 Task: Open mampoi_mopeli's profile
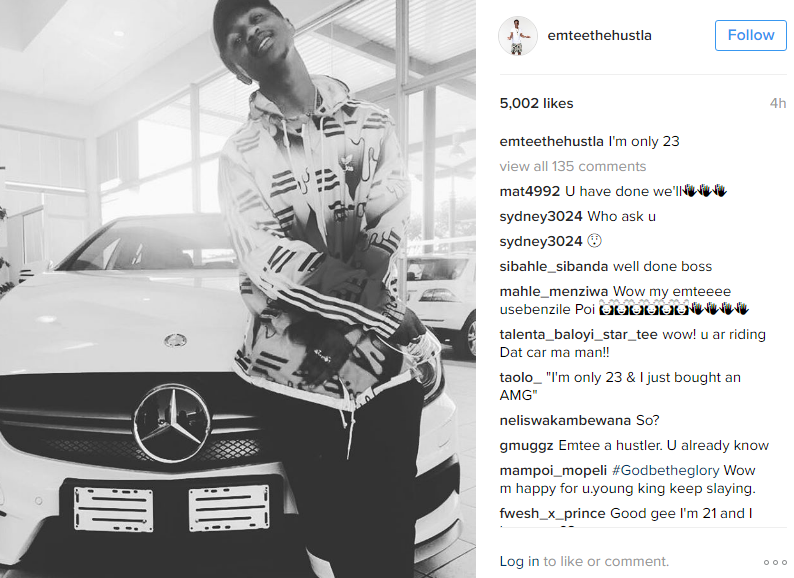[553, 470]
